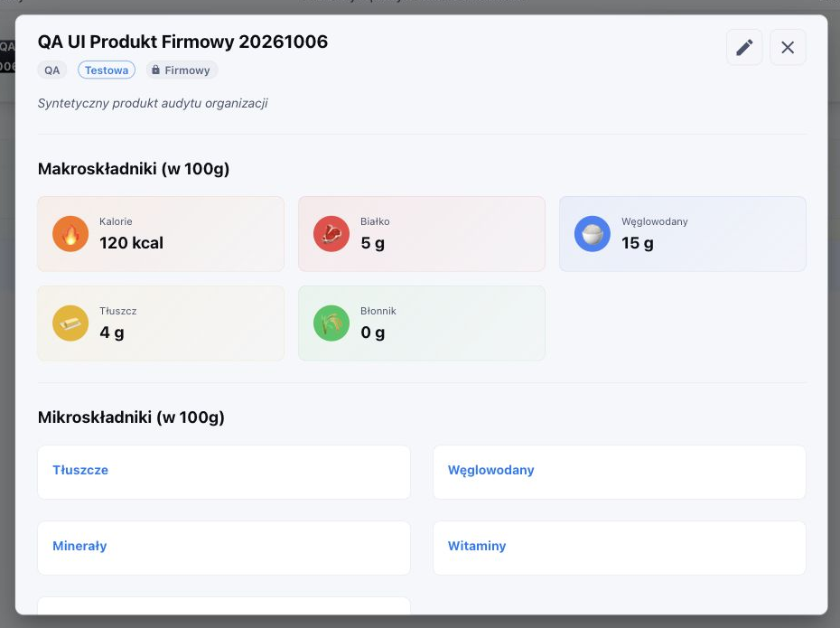Click the lock icon in Firmowy tag

click(156, 70)
